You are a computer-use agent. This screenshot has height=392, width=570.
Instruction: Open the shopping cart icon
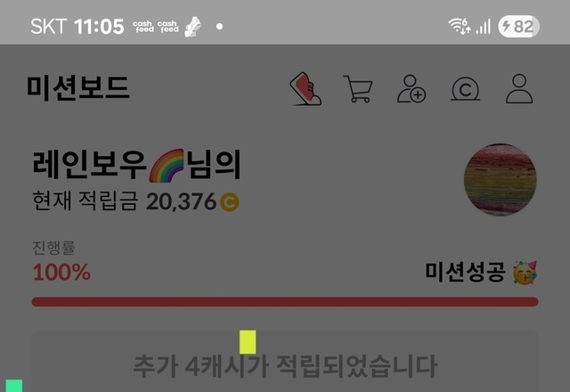[x=358, y=89]
